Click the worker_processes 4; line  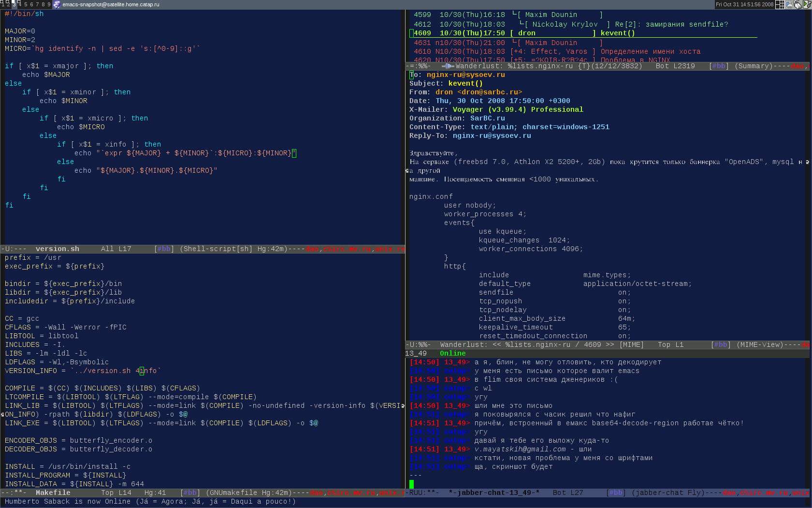pos(485,214)
